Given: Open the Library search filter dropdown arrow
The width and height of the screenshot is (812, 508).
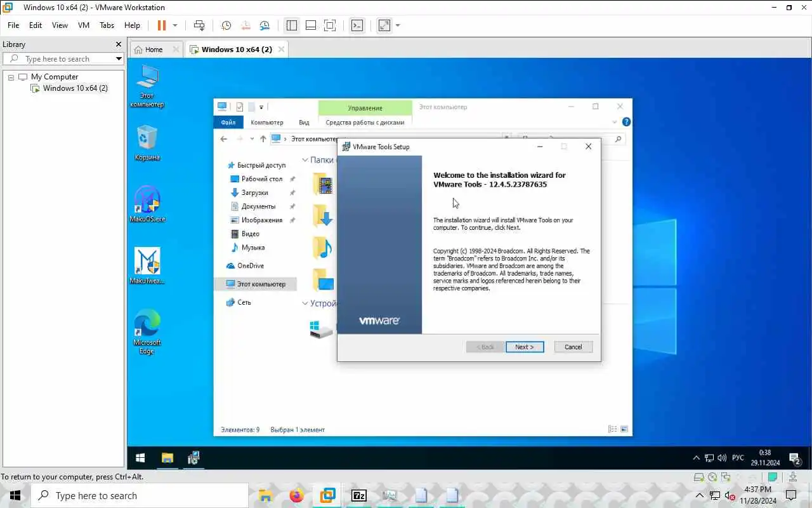Looking at the screenshot, I should (x=119, y=58).
